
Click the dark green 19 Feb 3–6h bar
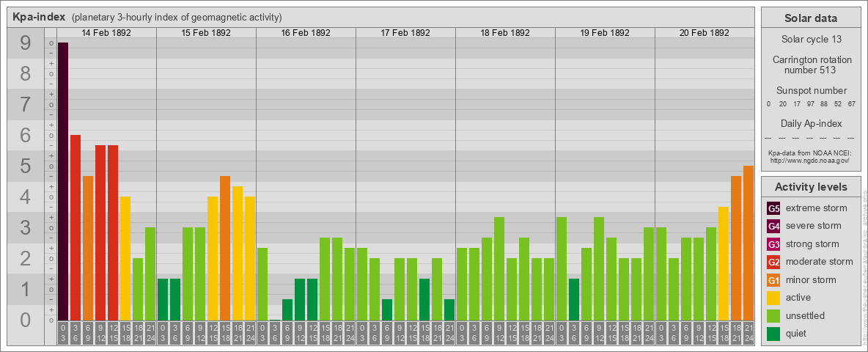coord(574,299)
